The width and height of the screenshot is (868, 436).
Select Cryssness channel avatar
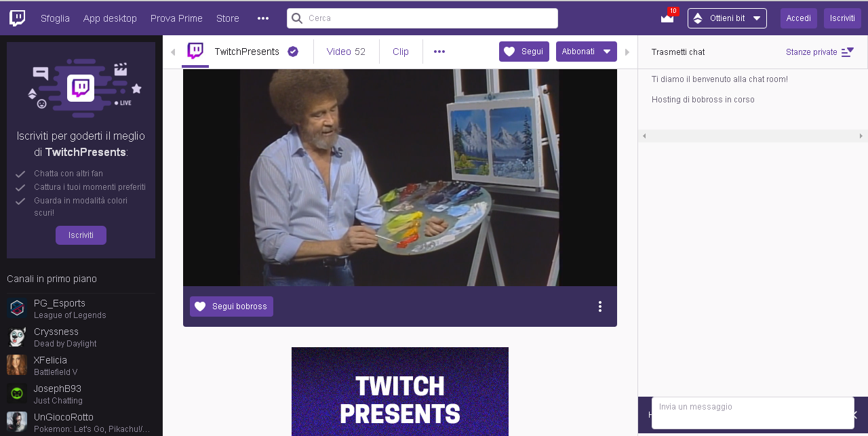(17, 336)
